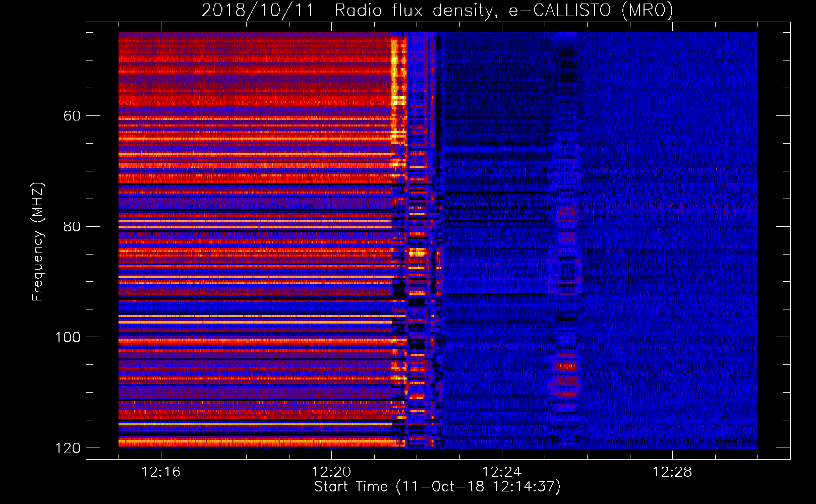Click the '100' frequency tick label

click(68, 337)
